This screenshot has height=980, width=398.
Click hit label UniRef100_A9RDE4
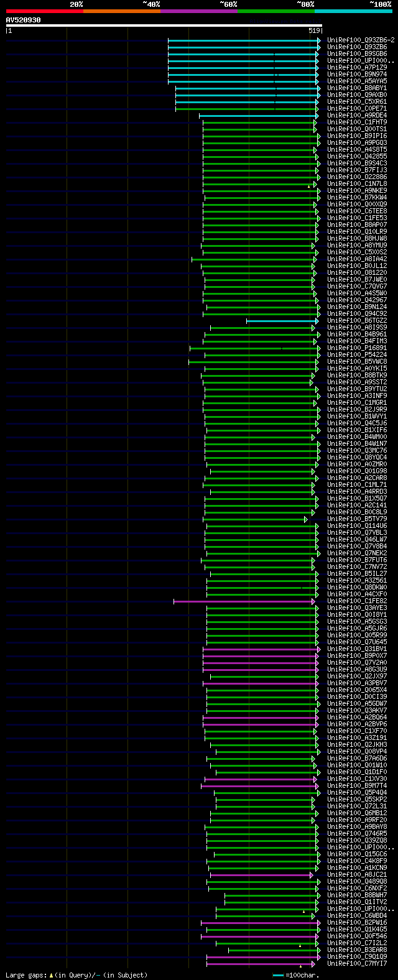pyautogui.click(x=357, y=115)
